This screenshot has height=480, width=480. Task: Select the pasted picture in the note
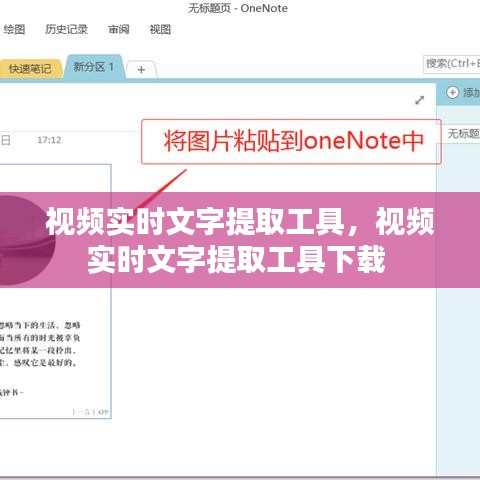[55, 291]
